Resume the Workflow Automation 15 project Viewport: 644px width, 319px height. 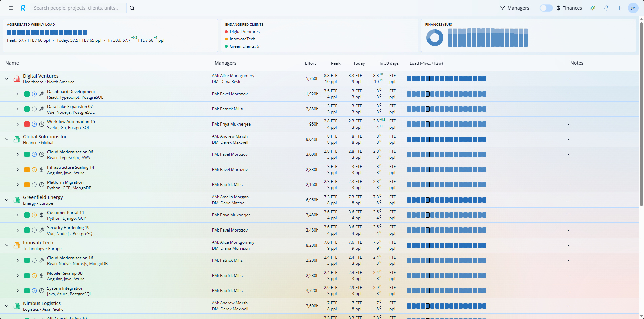click(34, 124)
